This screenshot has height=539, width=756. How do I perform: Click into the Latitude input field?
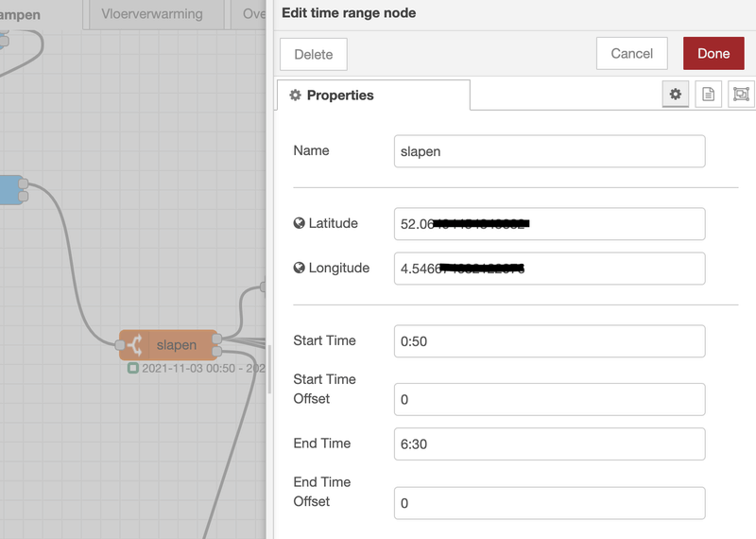550,224
